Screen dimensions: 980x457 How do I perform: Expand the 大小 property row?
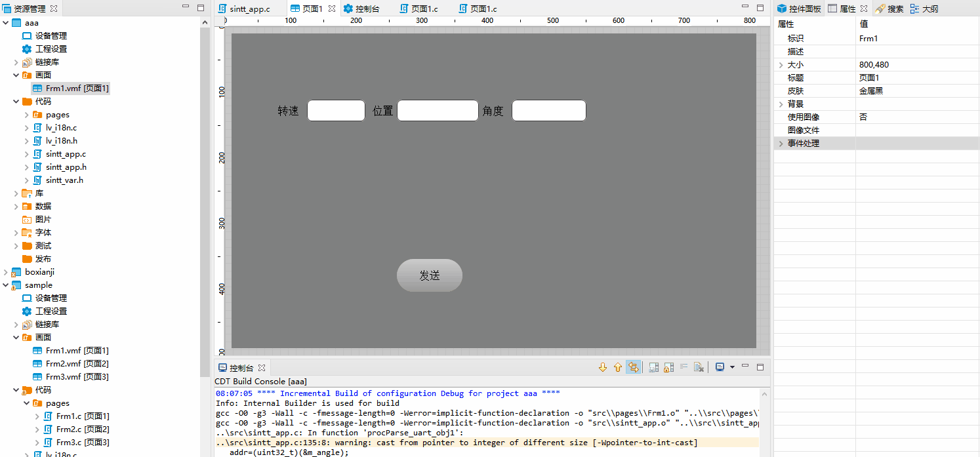(x=780, y=64)
